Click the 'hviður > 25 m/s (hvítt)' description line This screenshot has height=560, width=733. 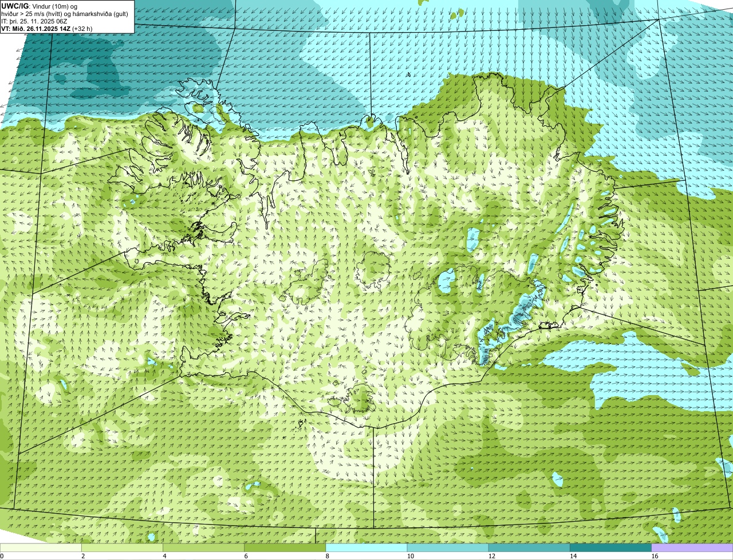point(65,13)
